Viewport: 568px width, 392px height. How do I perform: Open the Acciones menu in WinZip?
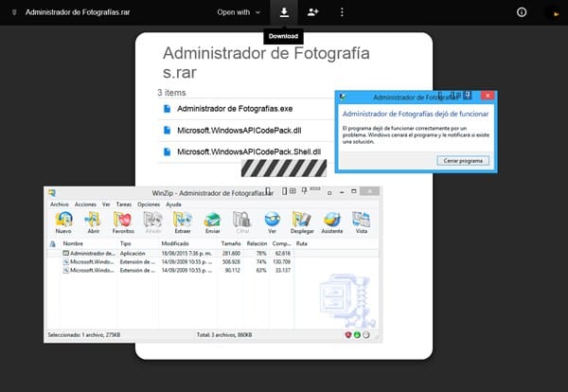pos(85,205)
